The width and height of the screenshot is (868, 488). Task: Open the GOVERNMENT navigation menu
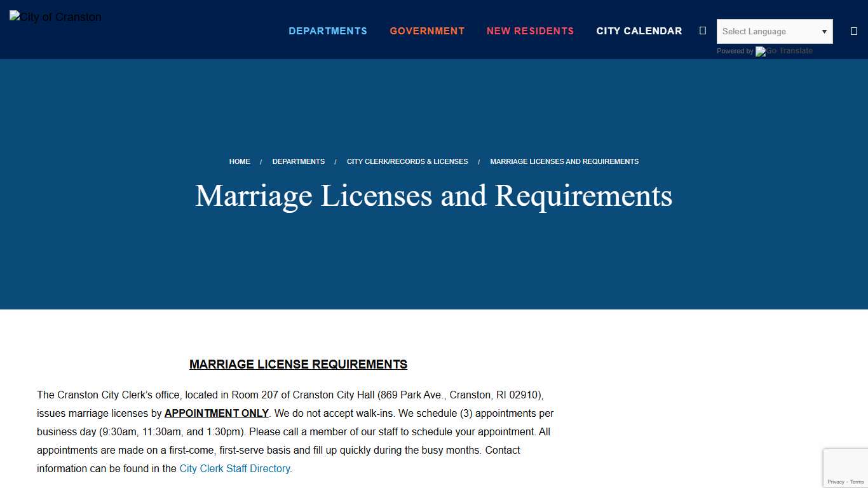pyautogui.click(x=427, y=30)
